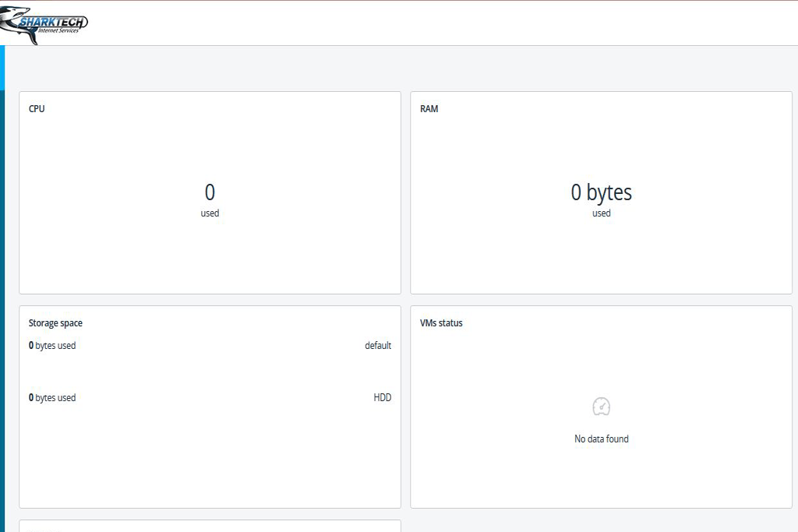Click the RAM card title
The image size is (798, 532).
429,109
